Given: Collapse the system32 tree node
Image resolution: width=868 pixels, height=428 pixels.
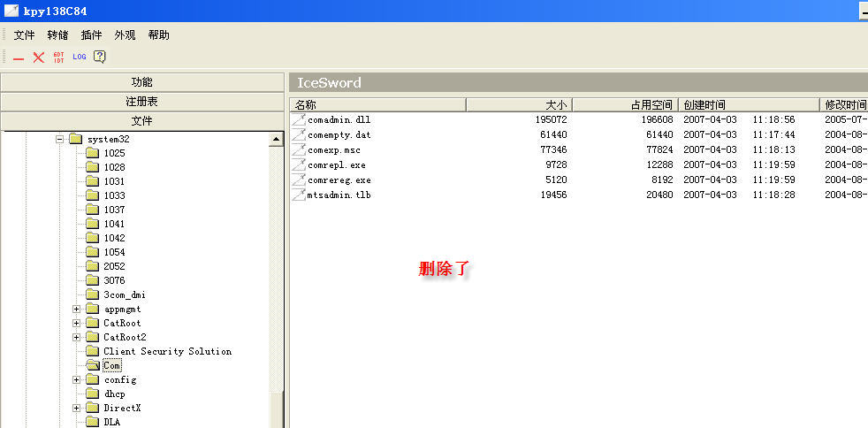Looking at the screenshot, I should [x=60, y=140].
